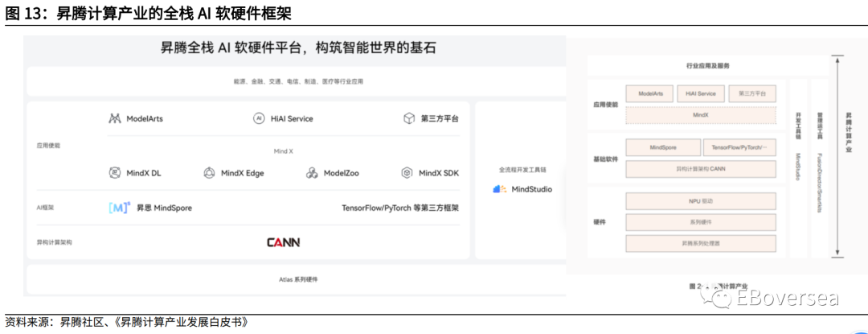Click 昇思 MindSpore text
The image size is (868, 334).
[x=165, y=208]
